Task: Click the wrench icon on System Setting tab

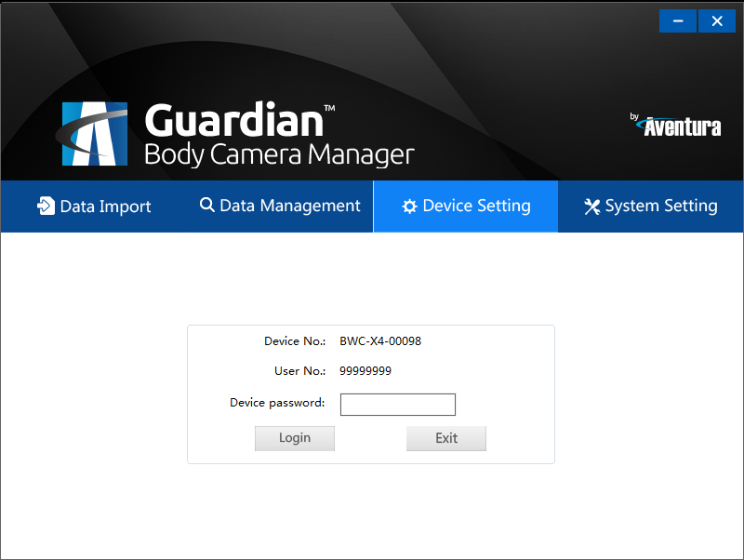Action: pos(592,206)
